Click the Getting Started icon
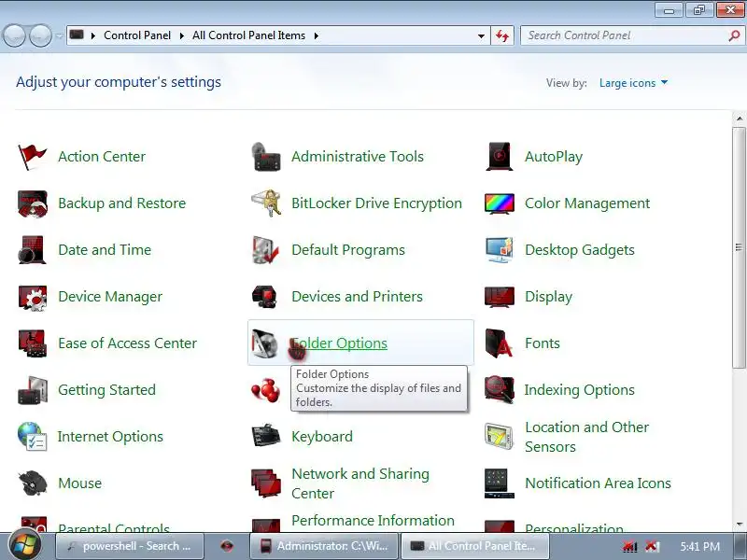This screenshot has height=560, width=747. click(33, 390)
